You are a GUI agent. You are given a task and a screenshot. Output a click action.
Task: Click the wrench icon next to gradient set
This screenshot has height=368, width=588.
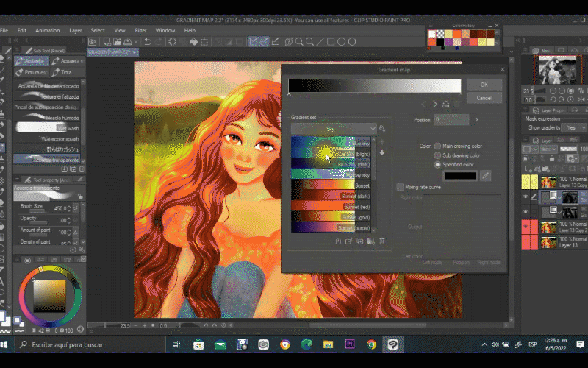tap(382, 128)
